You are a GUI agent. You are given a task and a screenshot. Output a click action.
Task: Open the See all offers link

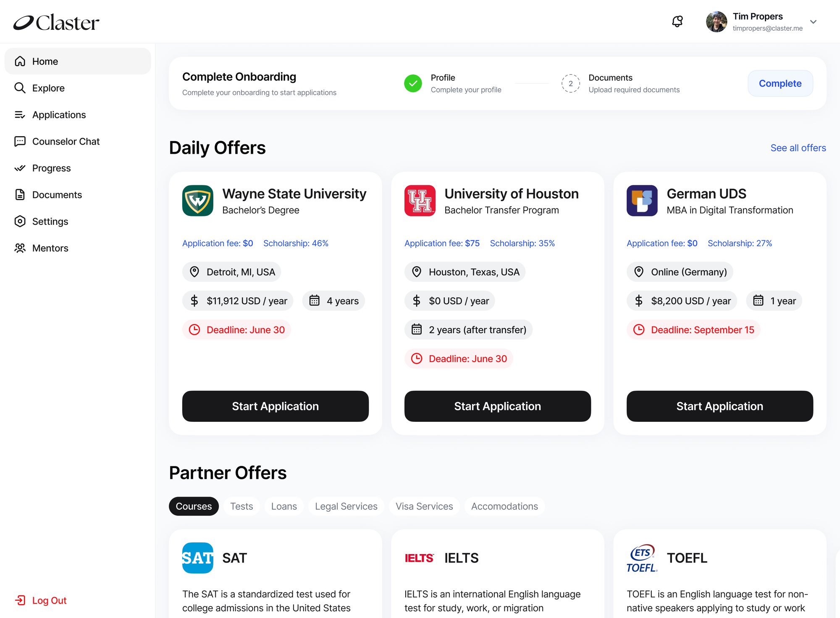[x=798, y=148]
